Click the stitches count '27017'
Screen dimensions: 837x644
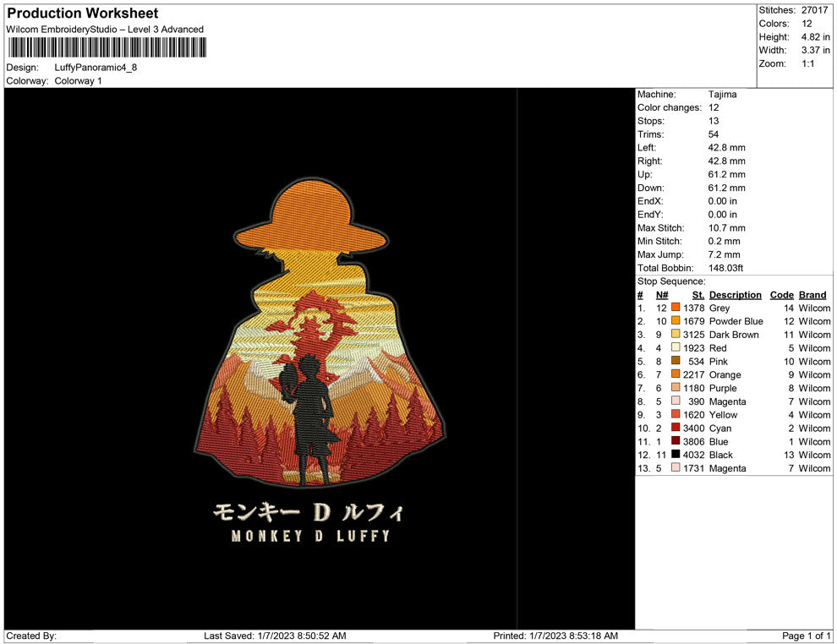pos(814,10)
